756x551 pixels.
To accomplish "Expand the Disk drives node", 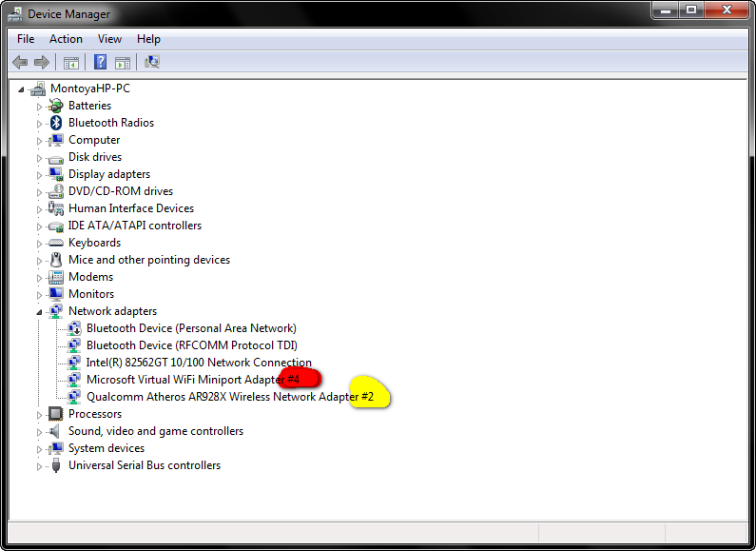I will click(39, 158).
